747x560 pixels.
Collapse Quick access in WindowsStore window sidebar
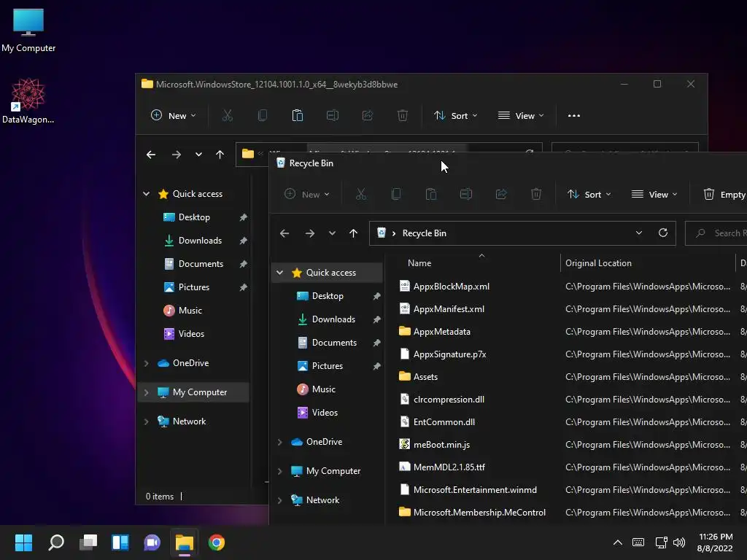pyautogui.click(x=146, y=194)
